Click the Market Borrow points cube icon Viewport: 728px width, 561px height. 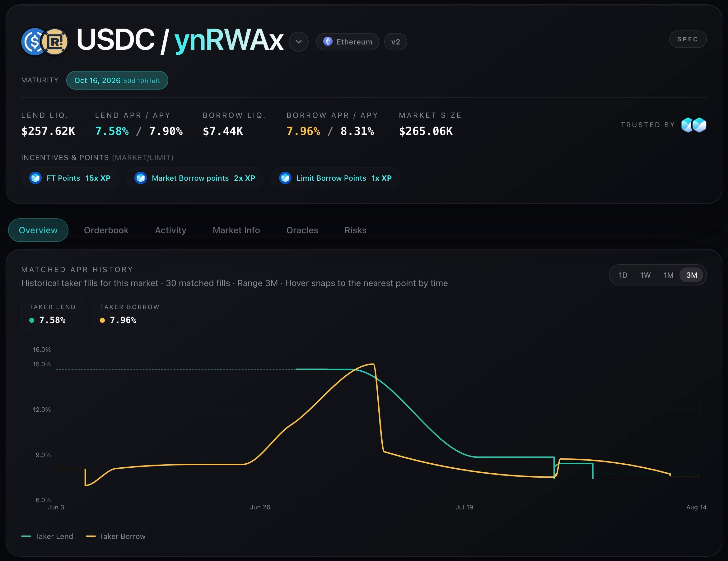(x=140, y=178)
